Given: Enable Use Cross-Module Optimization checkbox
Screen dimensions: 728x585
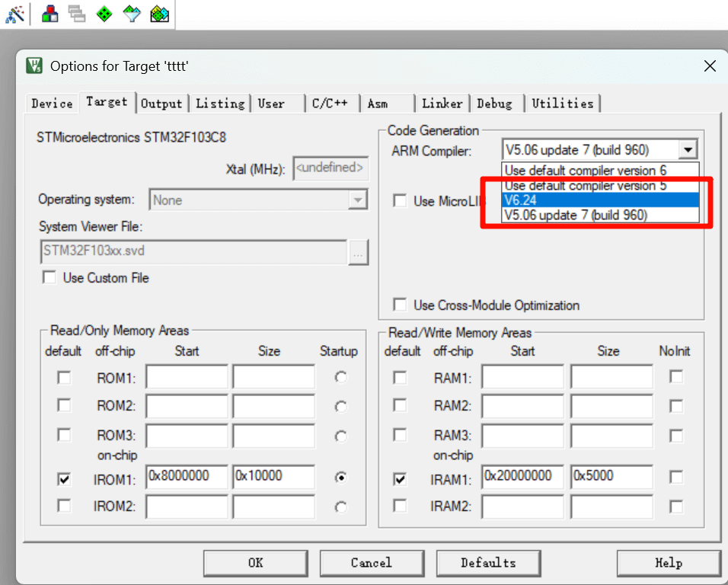Looking at the screenshot, I should tap(400, 305).
